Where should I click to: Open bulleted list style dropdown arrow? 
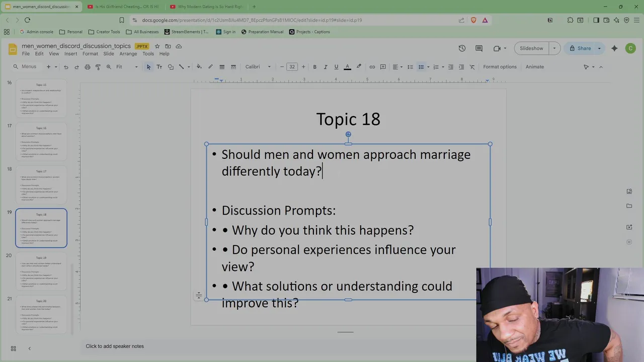pyautogui.click(x=428, y=67)
